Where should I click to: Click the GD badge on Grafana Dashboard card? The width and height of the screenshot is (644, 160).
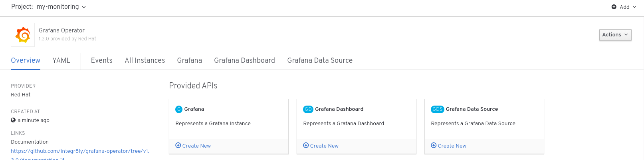click(308, 109)
